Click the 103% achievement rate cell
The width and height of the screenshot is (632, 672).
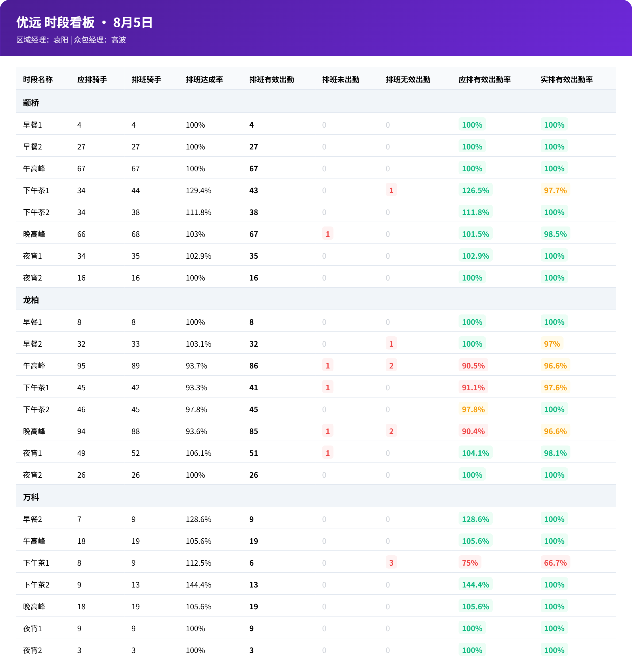[x=195, y=234]
